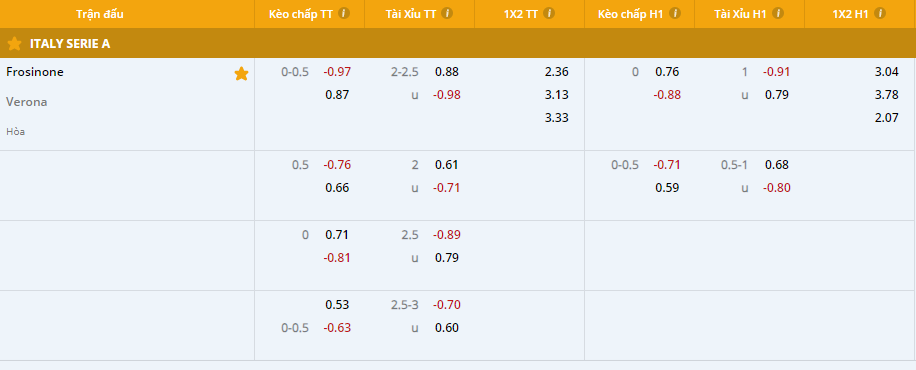Select over 2.5-3 odds -0.70
The height and width of the screenshot is (370, 916).
pyautogui.click(x=447, y=305)
